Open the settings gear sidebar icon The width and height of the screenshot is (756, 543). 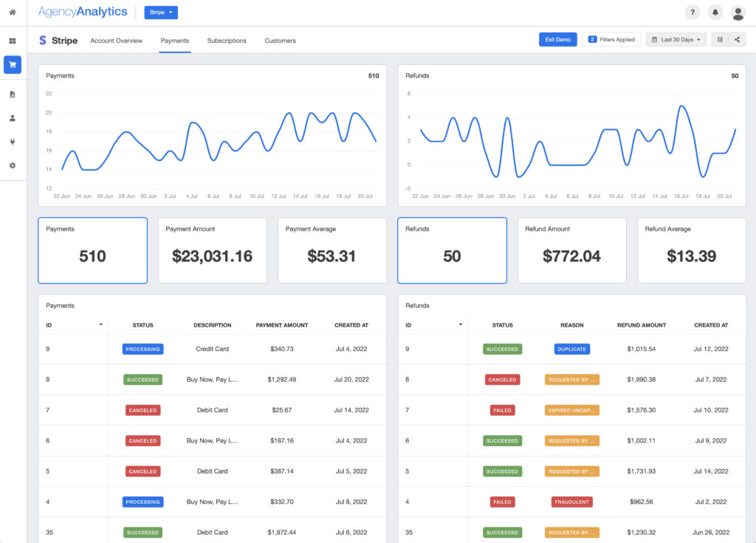[x=13, y=165]
